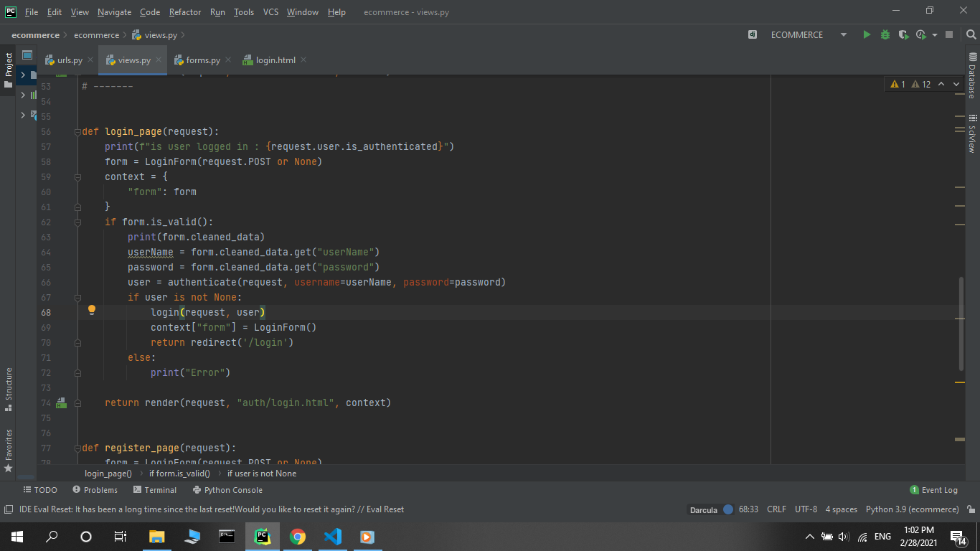Expand the first project tree node
Image resolution: width=980 pixels, height=551 pixels.
click(x=23, y=75)
